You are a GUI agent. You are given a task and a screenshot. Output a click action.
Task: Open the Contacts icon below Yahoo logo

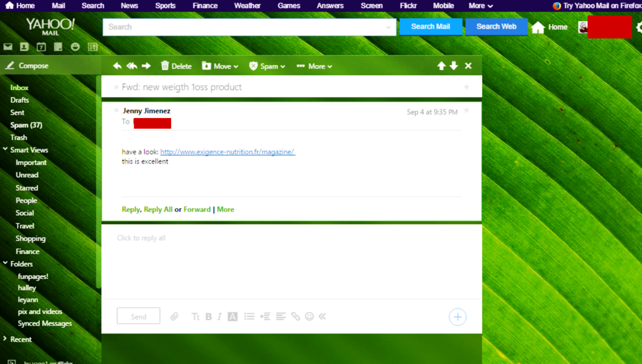point(24,47)
